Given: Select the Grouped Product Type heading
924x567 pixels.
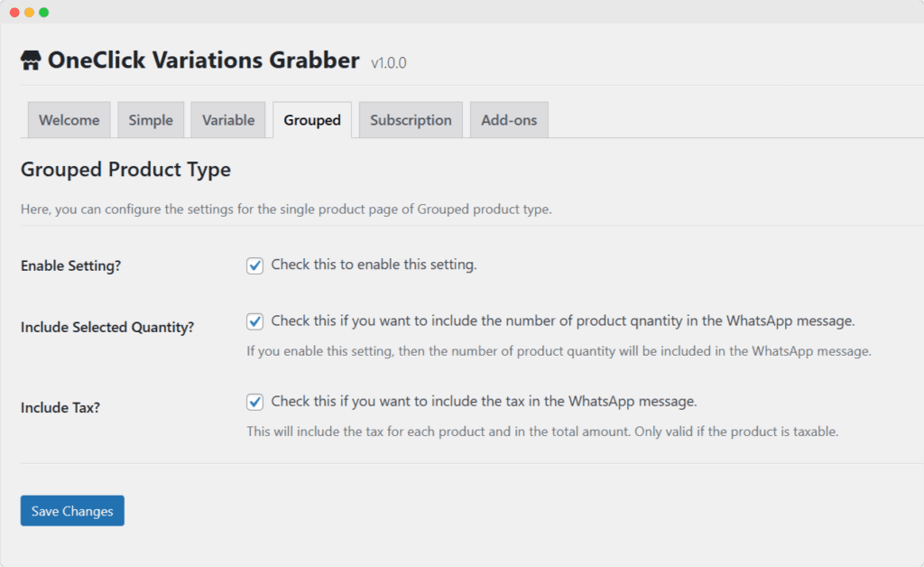Looking at the screenshot, I should pyautogui.click(x=126, y=170).
